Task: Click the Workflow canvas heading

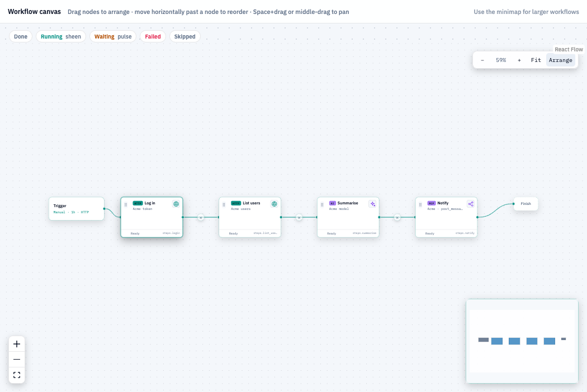Action: (35, 12)
